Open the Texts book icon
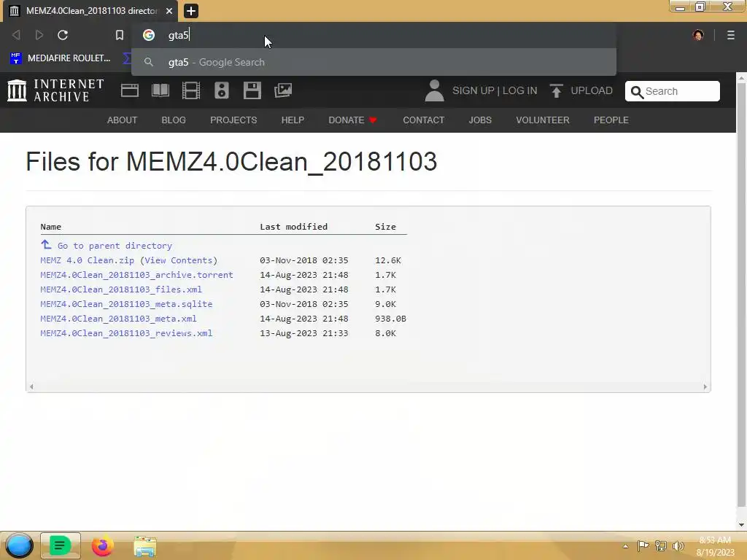The image size is (747, 560). (160, 90)
